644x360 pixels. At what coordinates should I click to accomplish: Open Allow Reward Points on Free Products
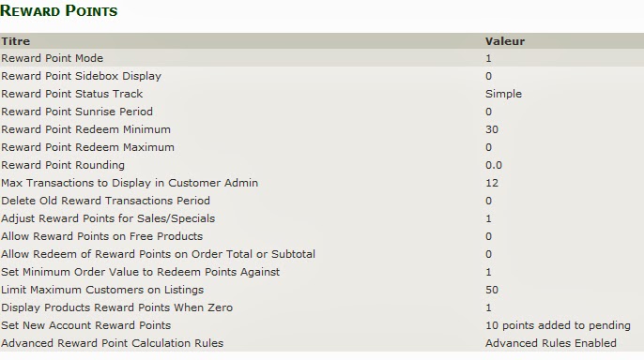[x=322, y=236]
